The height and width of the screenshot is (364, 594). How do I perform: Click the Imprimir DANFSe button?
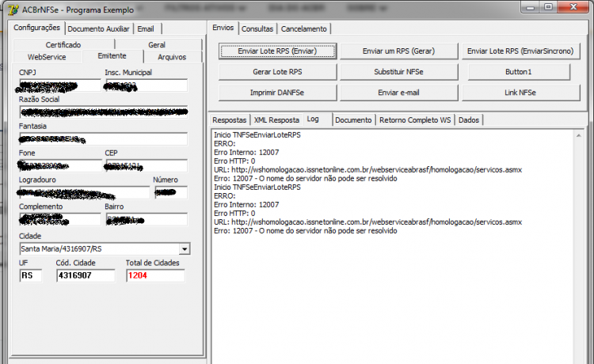coord(278,93)
